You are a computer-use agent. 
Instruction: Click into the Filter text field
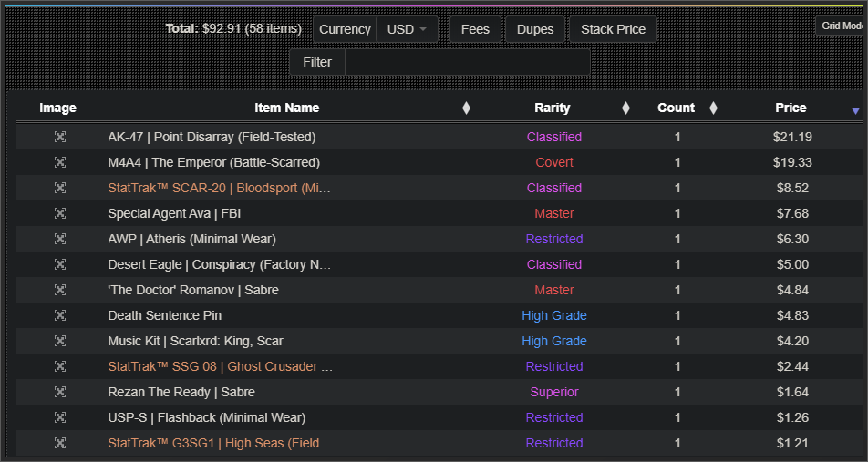point(467,62)
